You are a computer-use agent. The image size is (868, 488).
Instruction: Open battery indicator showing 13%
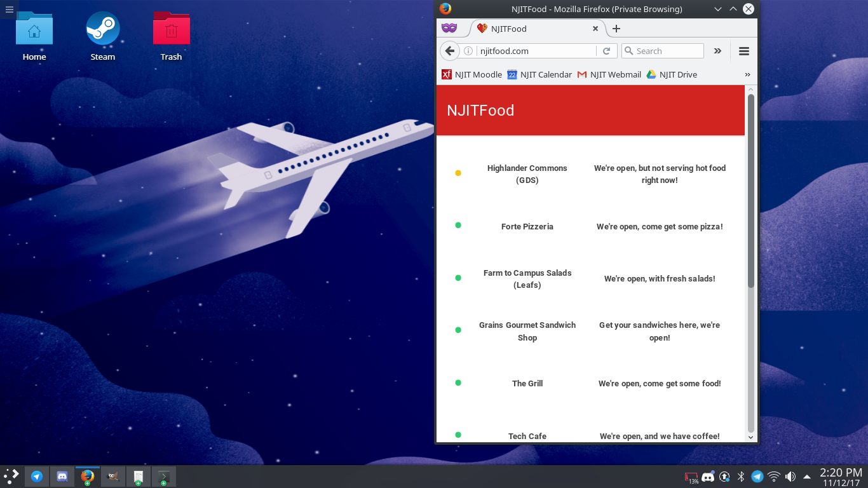(x=691, y=477)
